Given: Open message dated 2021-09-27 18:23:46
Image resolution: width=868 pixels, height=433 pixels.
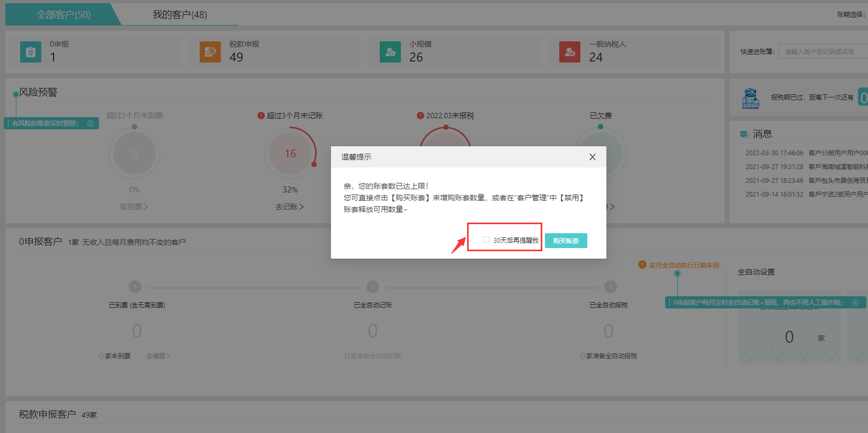Looking at the screenshot, I should (807, 181).
